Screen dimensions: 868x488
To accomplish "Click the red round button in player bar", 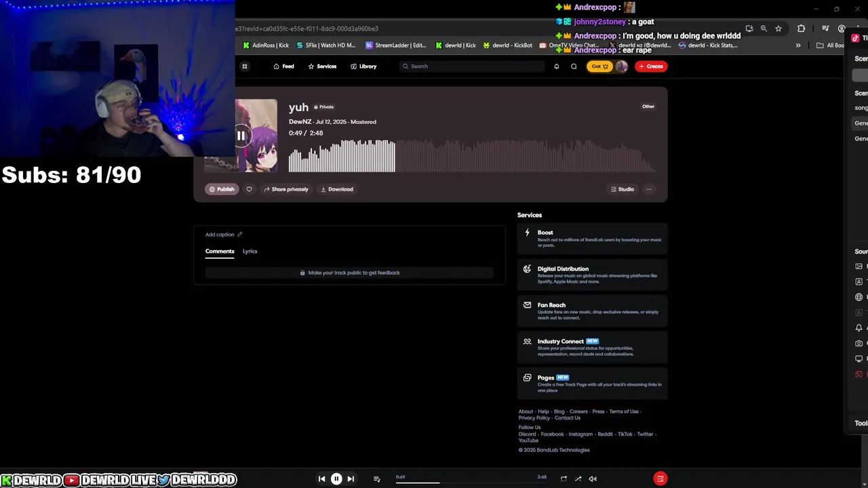I will (660, 479).
